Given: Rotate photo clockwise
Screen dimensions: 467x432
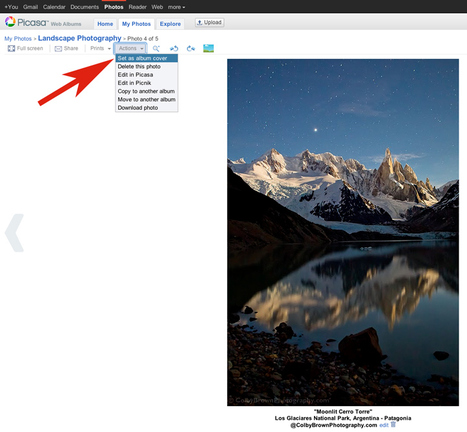Looking at the screenshot, I should (x=191, y=49).
